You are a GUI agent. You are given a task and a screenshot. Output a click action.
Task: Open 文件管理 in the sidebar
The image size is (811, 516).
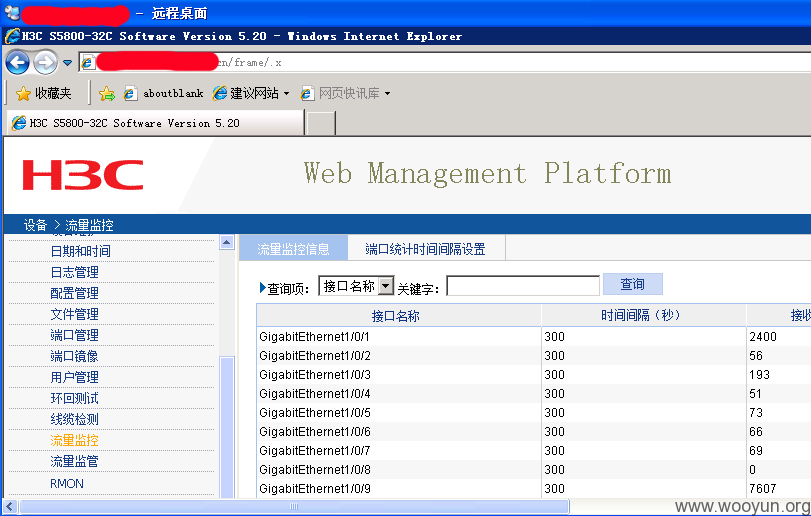[x=74, y=314]
